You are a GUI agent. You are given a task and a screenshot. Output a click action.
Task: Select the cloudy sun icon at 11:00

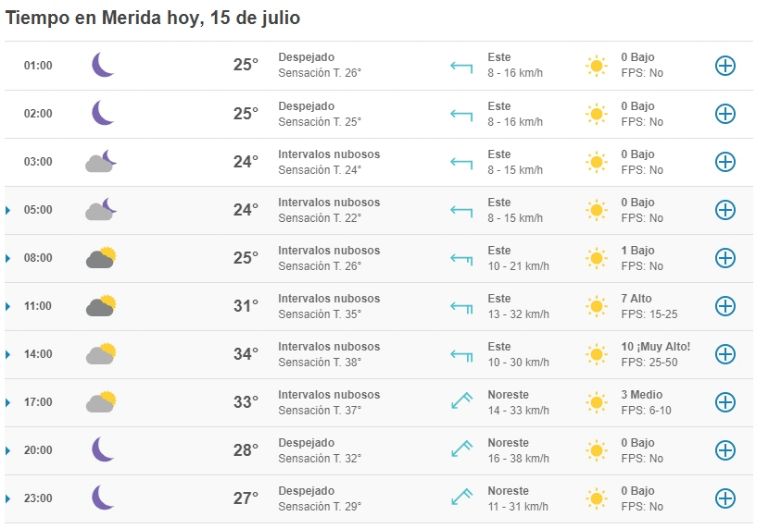tap(101, 306)
